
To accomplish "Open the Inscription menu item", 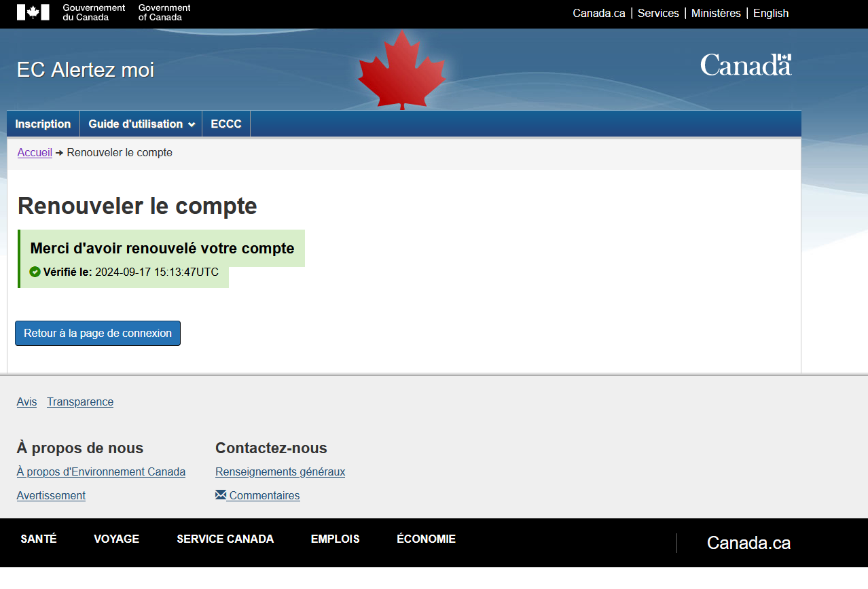I will coord(43,124).
